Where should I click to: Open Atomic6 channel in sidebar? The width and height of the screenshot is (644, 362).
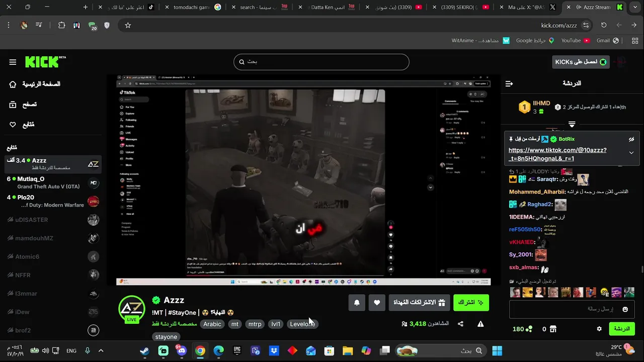tap(53, 256)
